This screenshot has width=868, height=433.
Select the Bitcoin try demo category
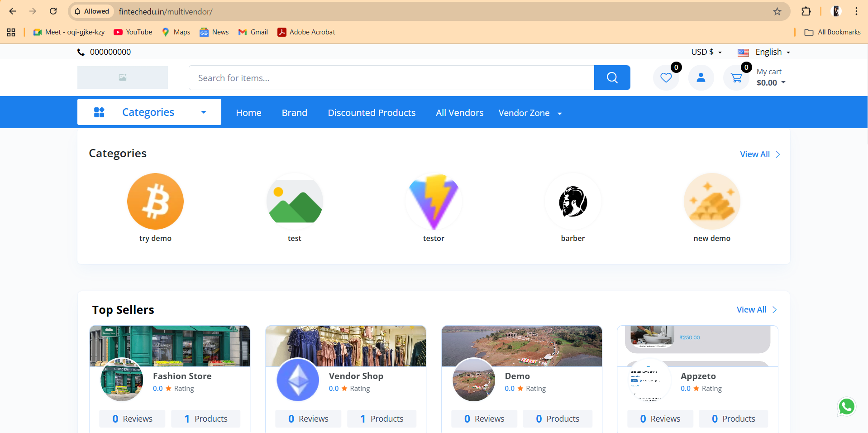[155, 202]
